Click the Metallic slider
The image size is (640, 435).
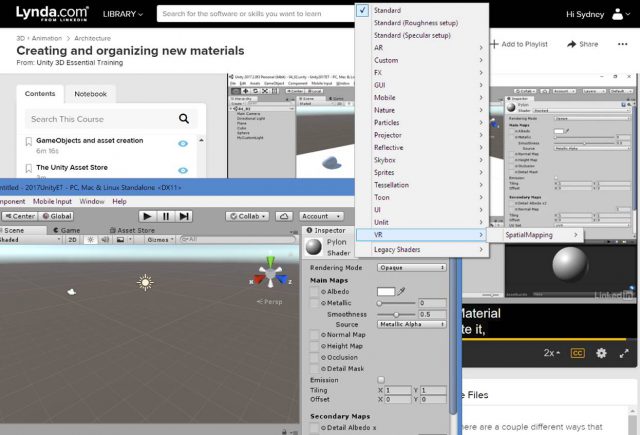(x=396, y=303)
